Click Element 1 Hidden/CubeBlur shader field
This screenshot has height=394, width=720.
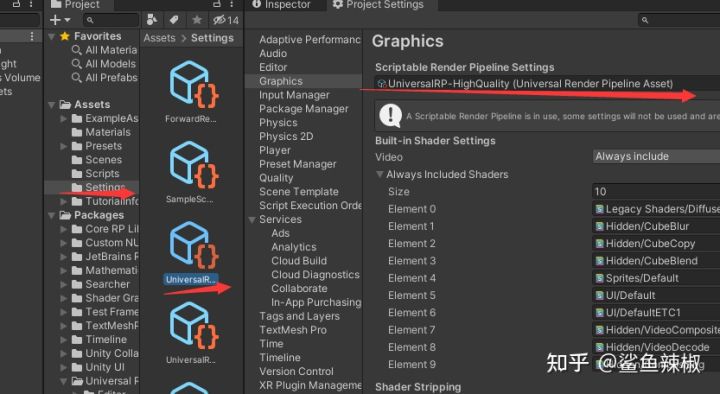click(x=656, y=226)
